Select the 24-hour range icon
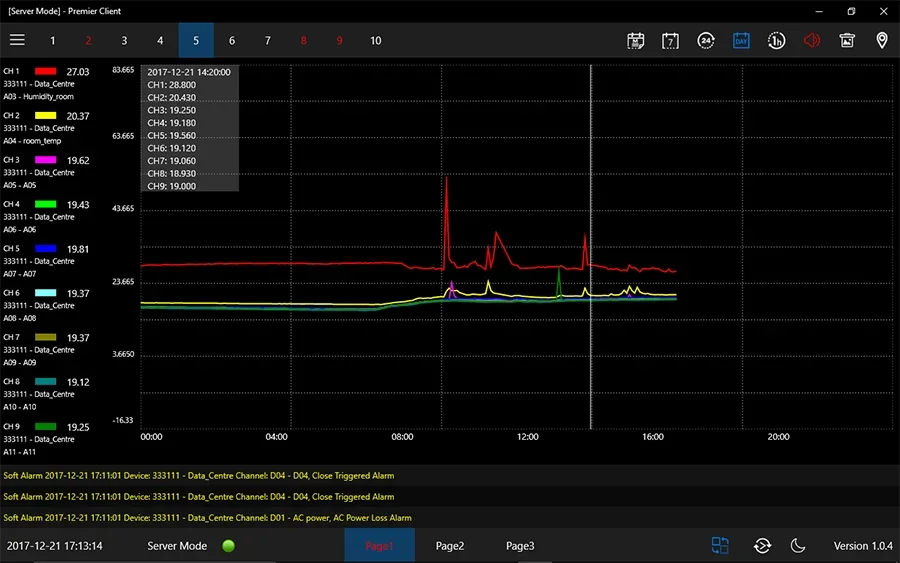The width and height of the screenshot is (900, 563). pos(706,41)
